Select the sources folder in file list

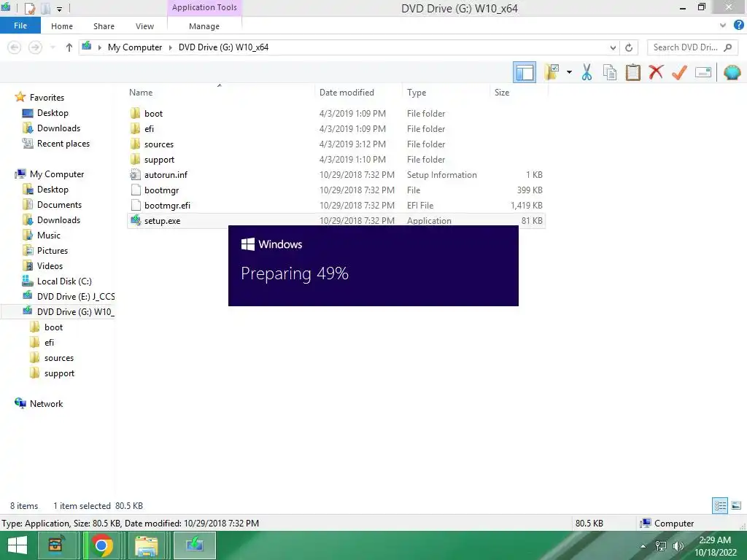tap(336, 144)
